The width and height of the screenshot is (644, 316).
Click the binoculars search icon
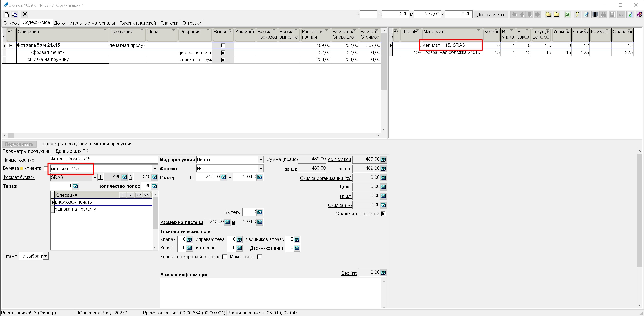pyautogui.click(x=603, y=15)
